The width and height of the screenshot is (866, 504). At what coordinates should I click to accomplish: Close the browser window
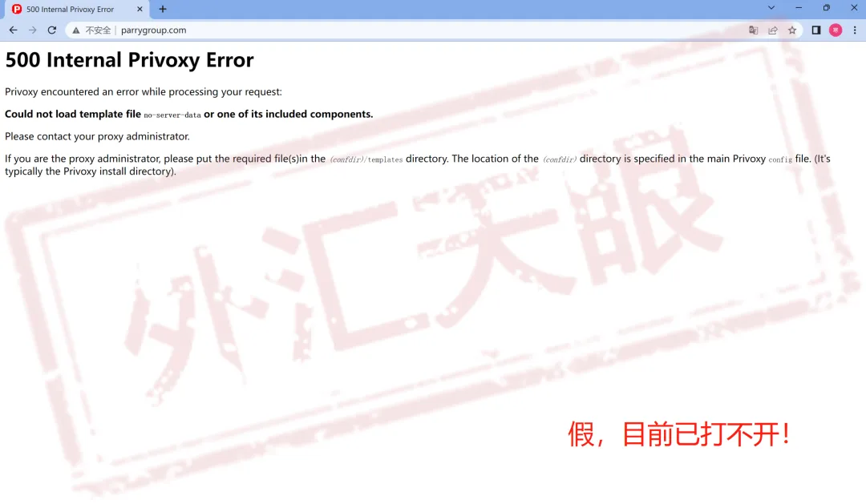click(x=854, y=8)
